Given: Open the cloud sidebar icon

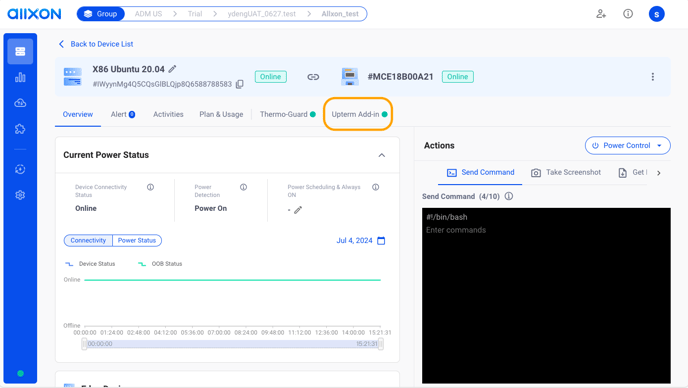Looking at the screenshot, I should point(20,103).
